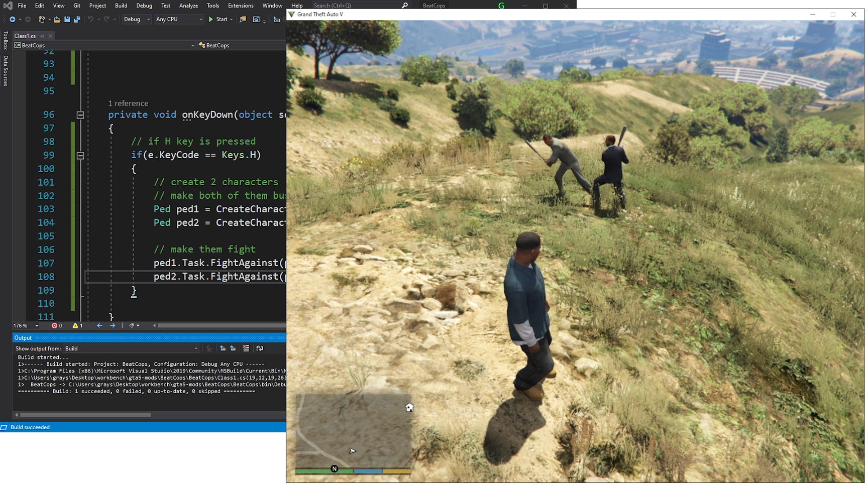Click the Undo icon in toolbar
The height and width of the screenshot is (488, 868).
point(90,20)
